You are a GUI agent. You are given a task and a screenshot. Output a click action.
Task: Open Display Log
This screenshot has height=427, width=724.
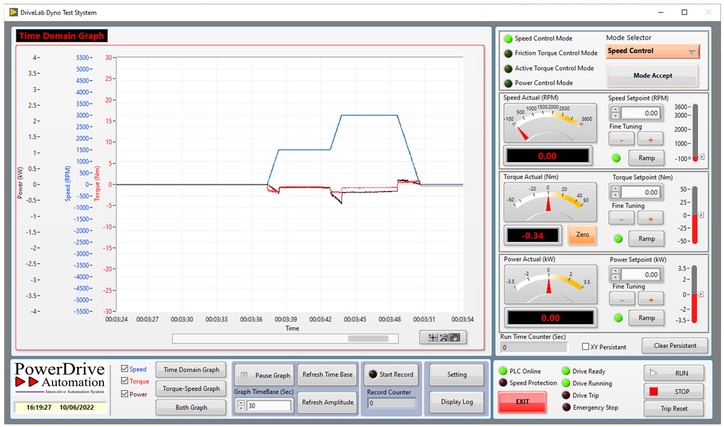pos(457,402)
